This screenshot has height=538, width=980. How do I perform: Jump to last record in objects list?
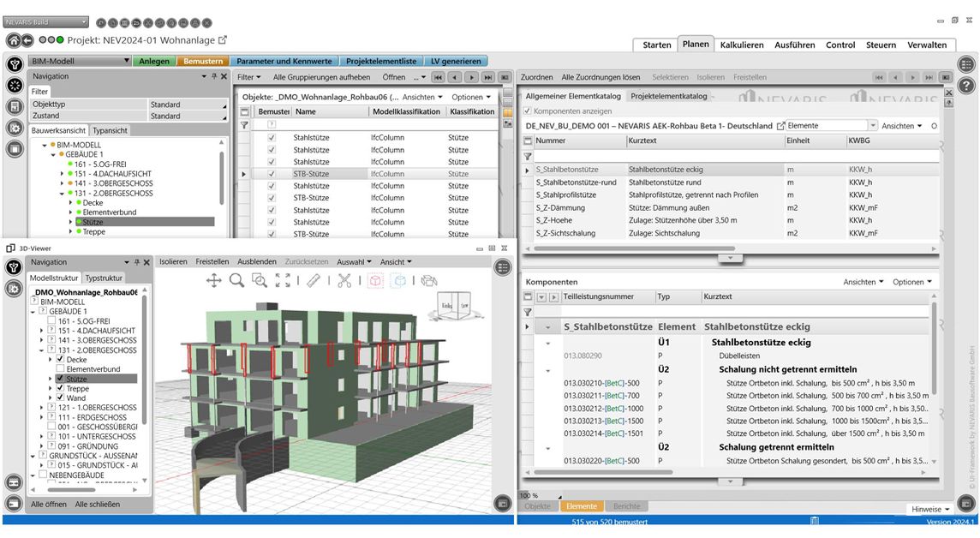click(x=488, y=77)
